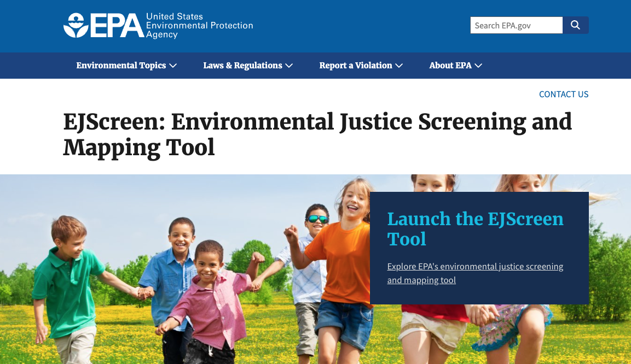Open the Laws & Regulations menu
Image resolution: width=631 pixels, height=364 pixels.
[x=248, y=66]
